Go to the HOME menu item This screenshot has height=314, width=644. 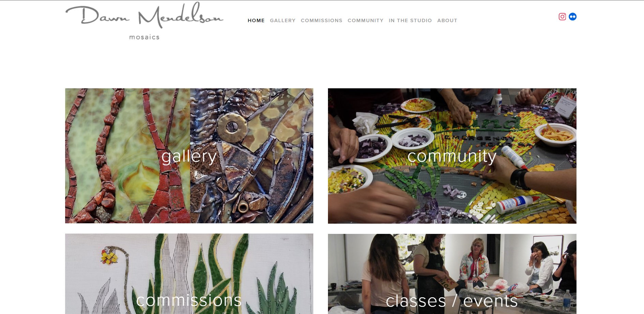click(x=256, y=20)
